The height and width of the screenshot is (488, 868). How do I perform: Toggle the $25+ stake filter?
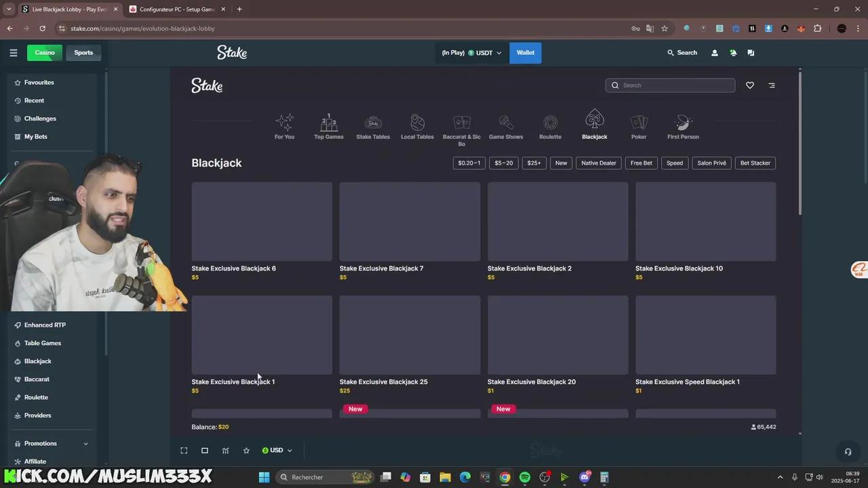pos(534,163)
